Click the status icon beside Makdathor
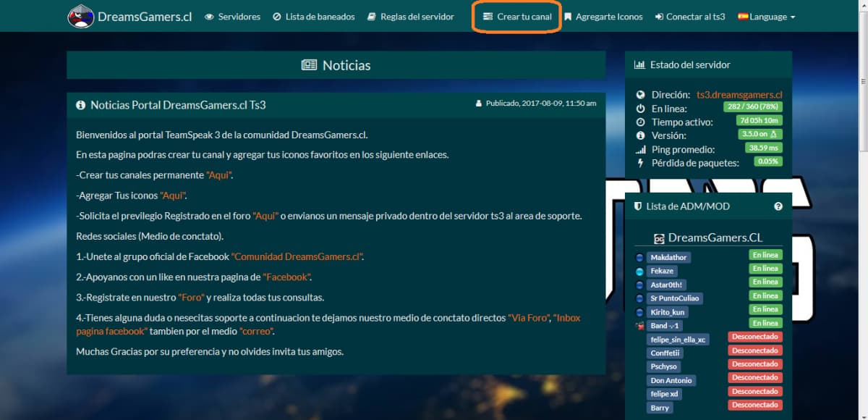868x420 pixels. (639, 257)
